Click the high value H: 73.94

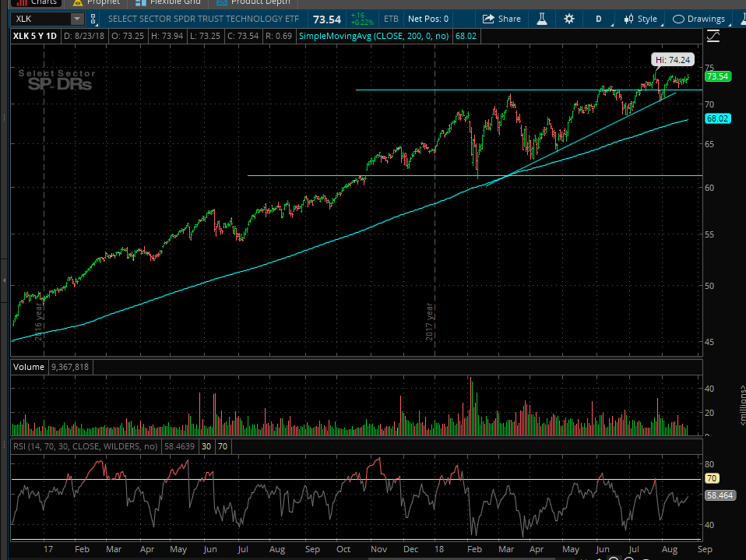(x=167, y=36)
